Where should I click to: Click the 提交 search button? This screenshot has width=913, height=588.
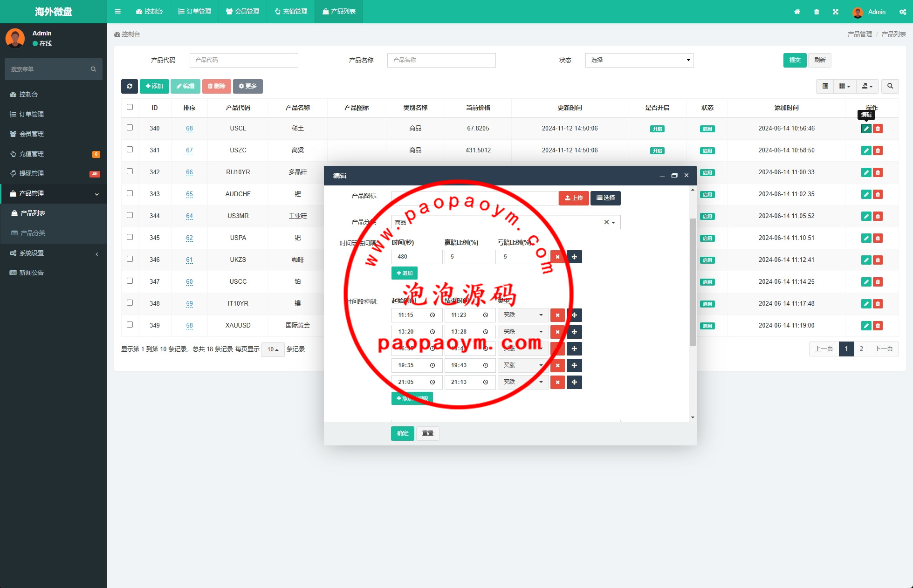click(795, 60)
